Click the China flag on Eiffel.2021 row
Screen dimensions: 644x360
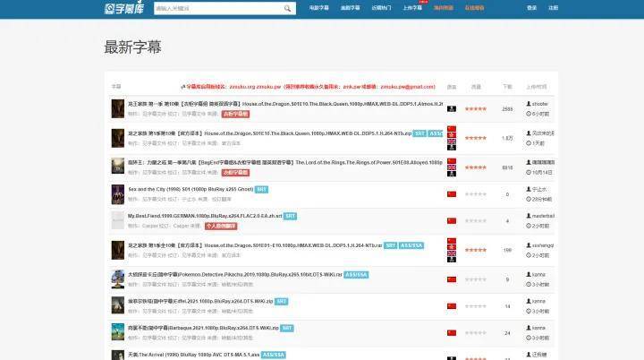452,306
